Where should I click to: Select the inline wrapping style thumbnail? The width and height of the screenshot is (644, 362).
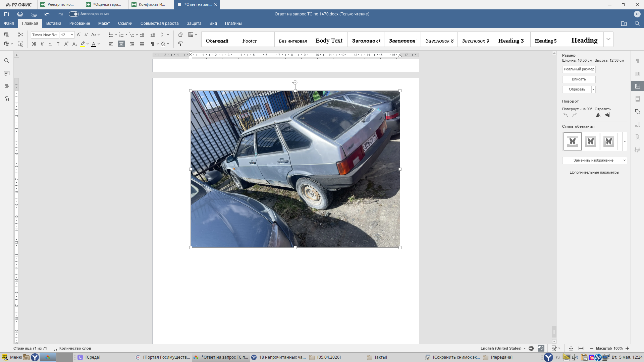(573, 141)
